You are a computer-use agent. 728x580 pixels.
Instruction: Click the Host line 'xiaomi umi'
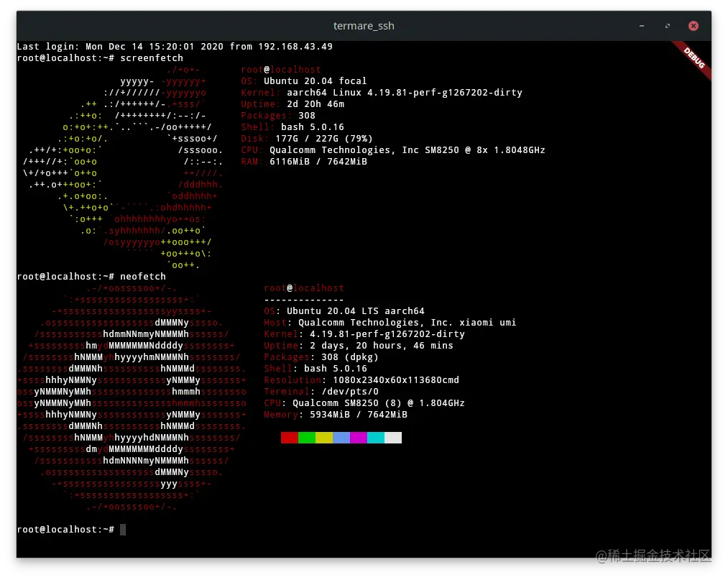click(x=390, y=322)
